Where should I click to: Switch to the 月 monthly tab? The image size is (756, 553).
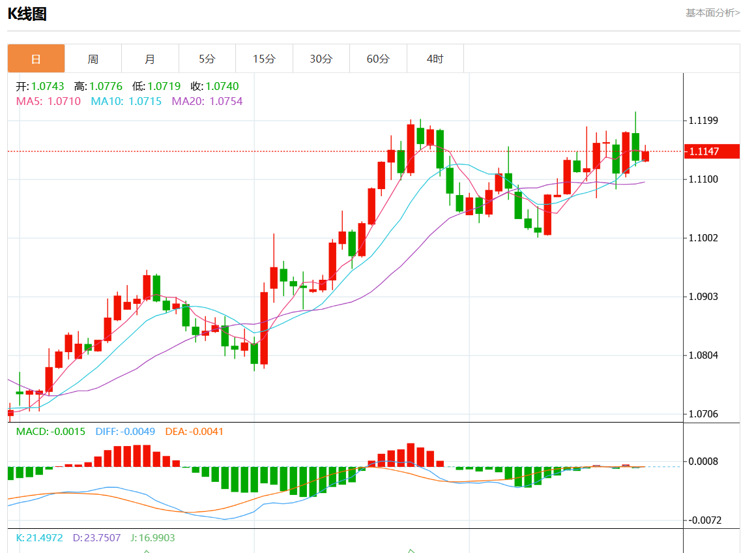150,59
